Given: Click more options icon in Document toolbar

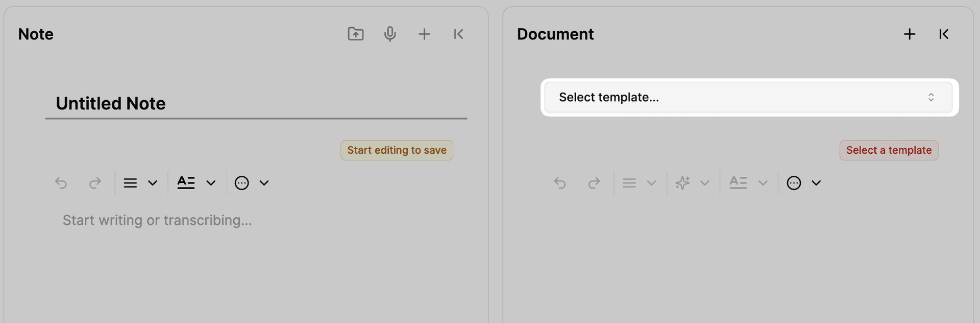Looking at the screenshot, I should 794,183.
